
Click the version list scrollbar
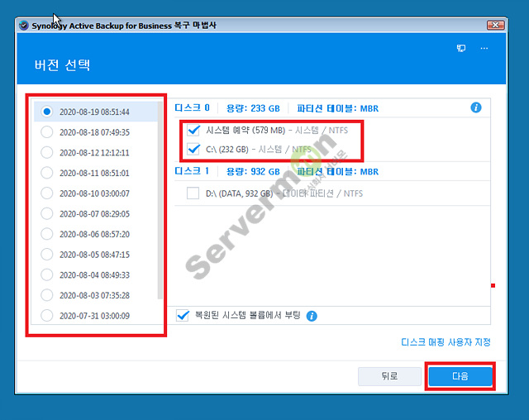pyautogui.click(x=160, y=200)
